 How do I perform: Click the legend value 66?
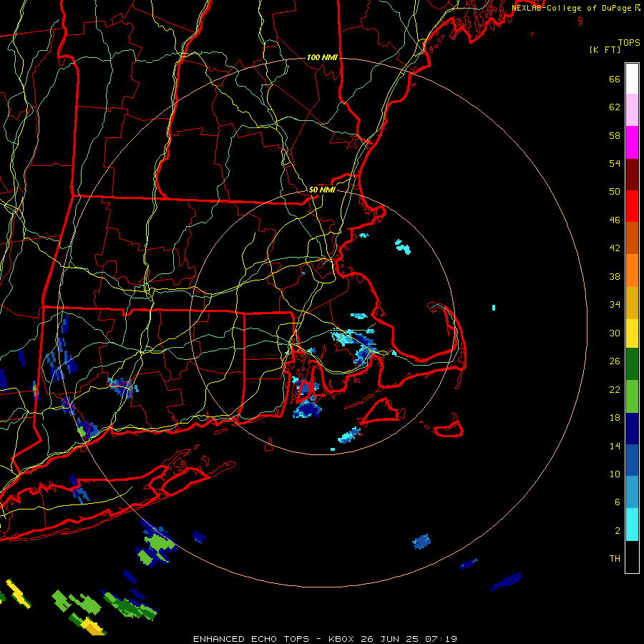click(615, 79)
